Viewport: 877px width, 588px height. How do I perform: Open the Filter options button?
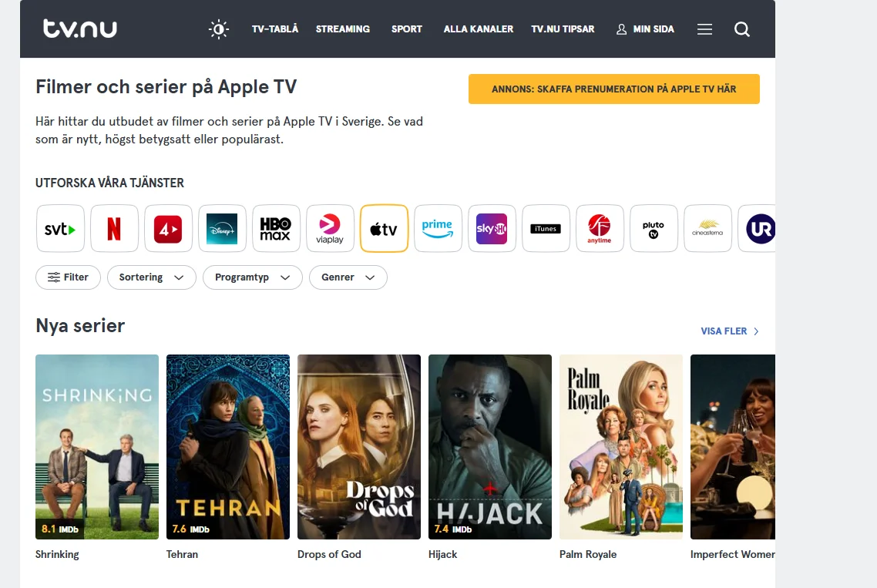click(68, 277)
